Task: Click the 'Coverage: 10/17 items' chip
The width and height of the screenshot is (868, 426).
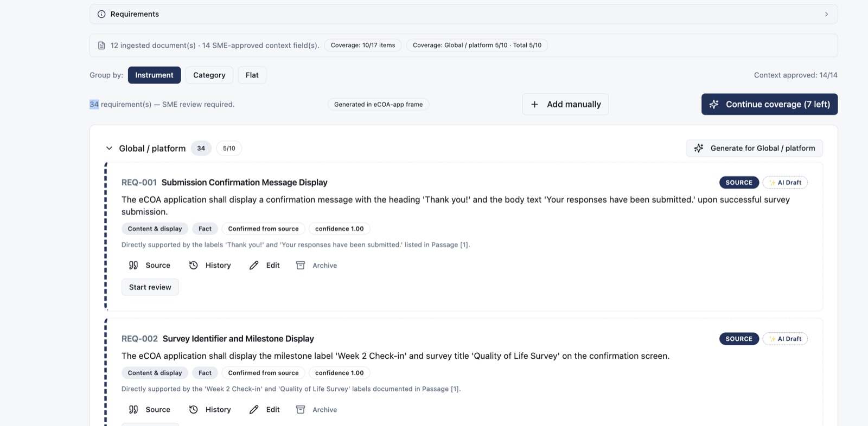Action: (363, 46)
